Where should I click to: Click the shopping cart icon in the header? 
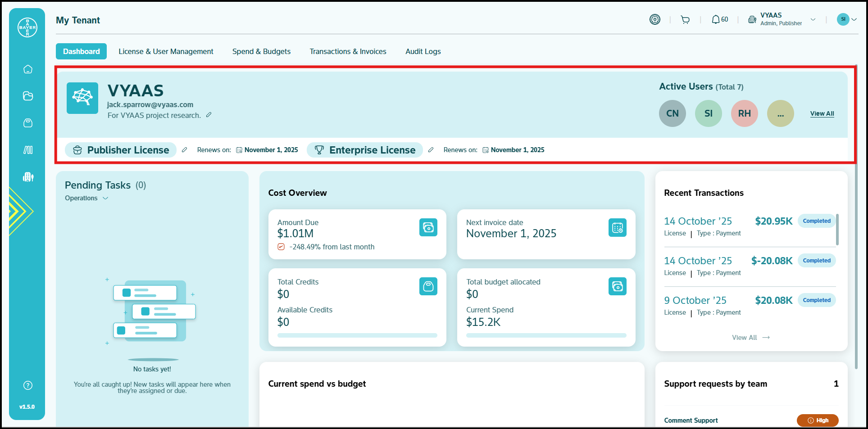point(685,20)
